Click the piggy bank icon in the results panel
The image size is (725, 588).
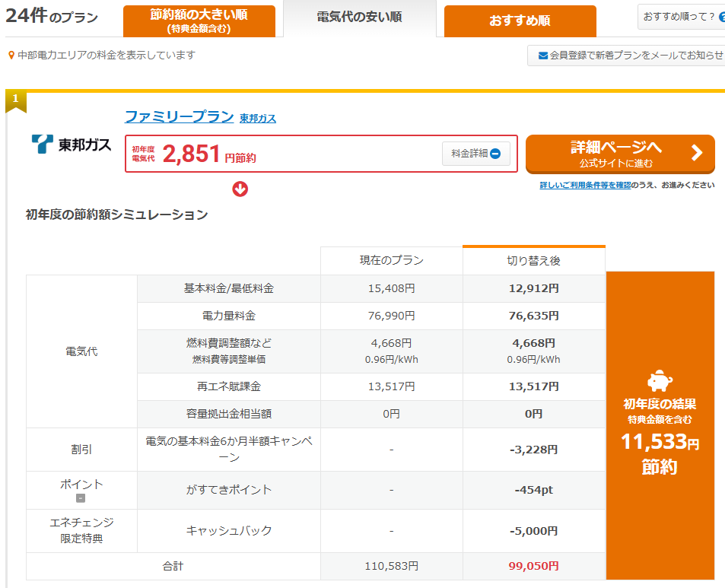[660, 380]
